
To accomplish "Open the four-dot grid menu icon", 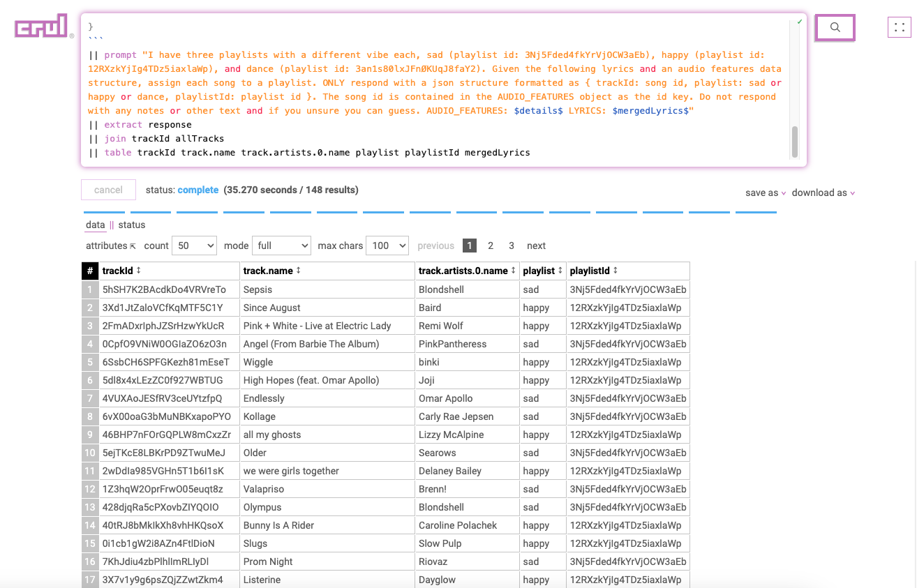I will click(900, 27).
